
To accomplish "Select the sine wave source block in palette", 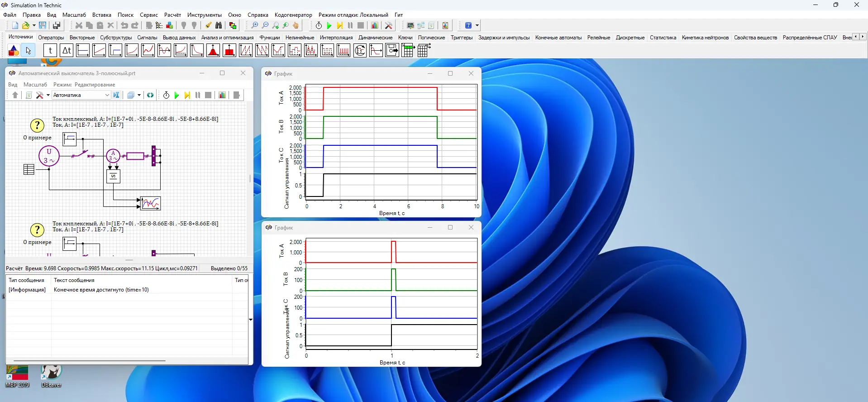I will [164, 51].
